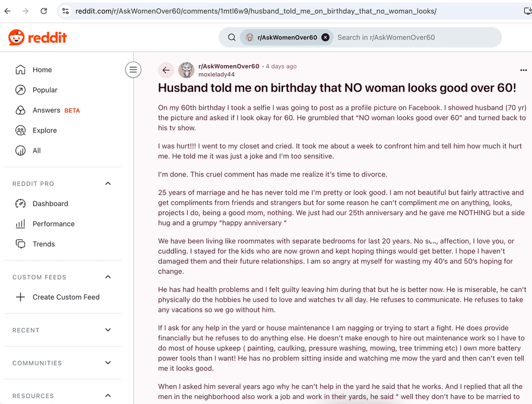Image resolution: width=532 pixels, height=404 pixels.
Task: Click the Reddit logo
Action: 37,37
